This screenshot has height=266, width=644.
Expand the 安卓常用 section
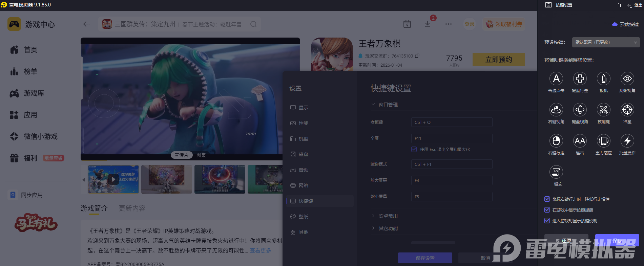373,216
